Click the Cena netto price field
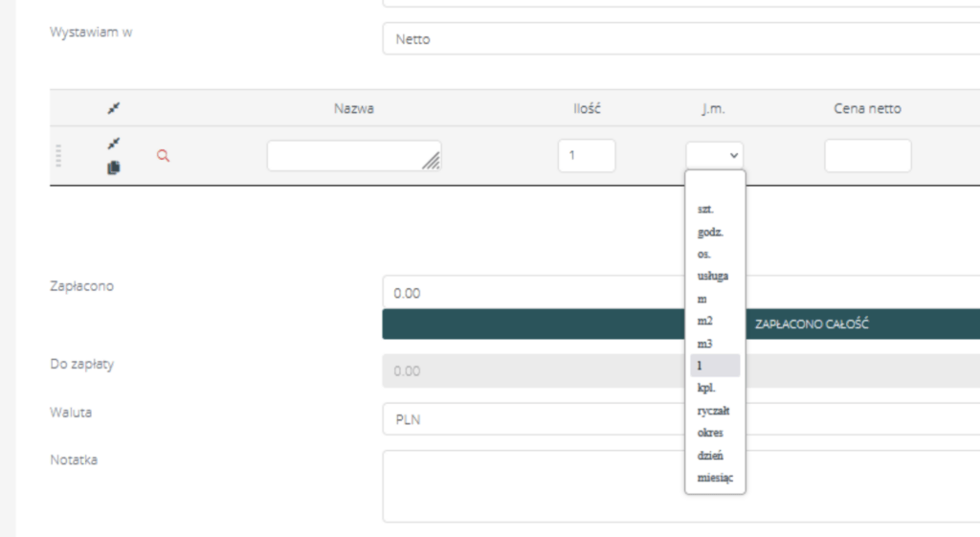 tap(867, 155)
